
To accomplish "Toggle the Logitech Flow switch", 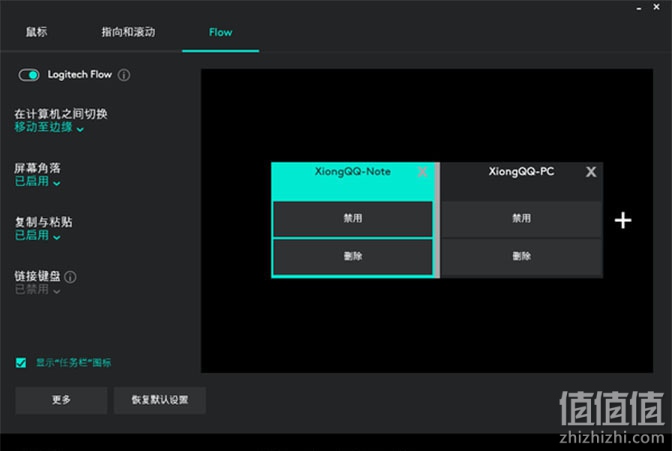I will [29, 75].
